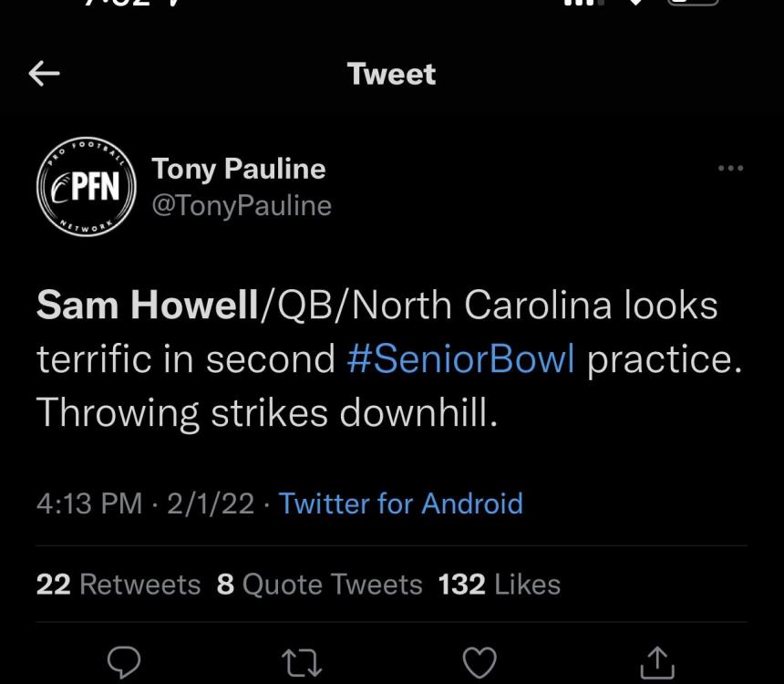784x684 pixels.
Task: Tap the back arrow
Action: 45,74
